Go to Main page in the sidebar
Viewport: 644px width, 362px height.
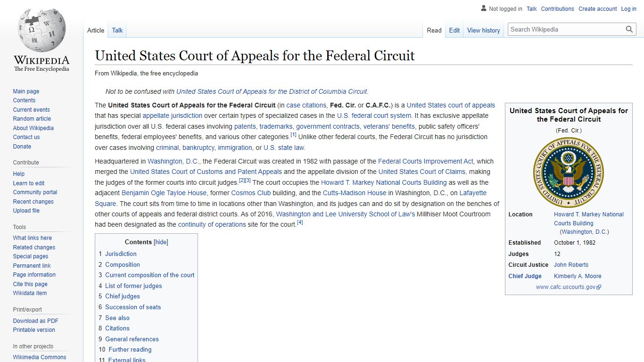click(x=26, y=91)
